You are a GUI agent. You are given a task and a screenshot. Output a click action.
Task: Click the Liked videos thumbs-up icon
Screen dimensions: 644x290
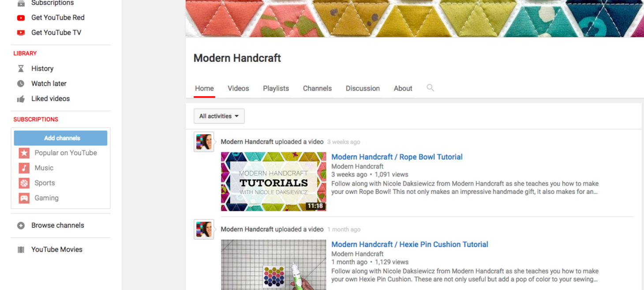(21, 99)
